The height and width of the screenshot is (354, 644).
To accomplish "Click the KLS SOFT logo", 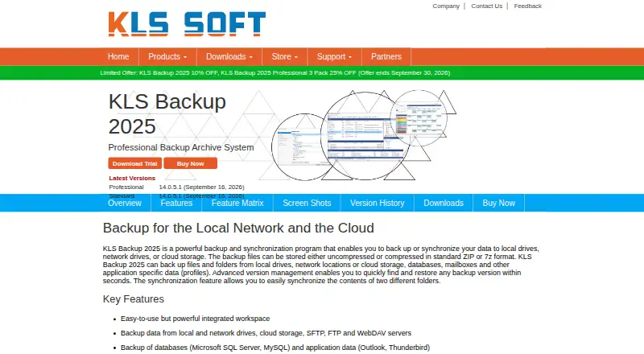I will (x=187, y=24).
